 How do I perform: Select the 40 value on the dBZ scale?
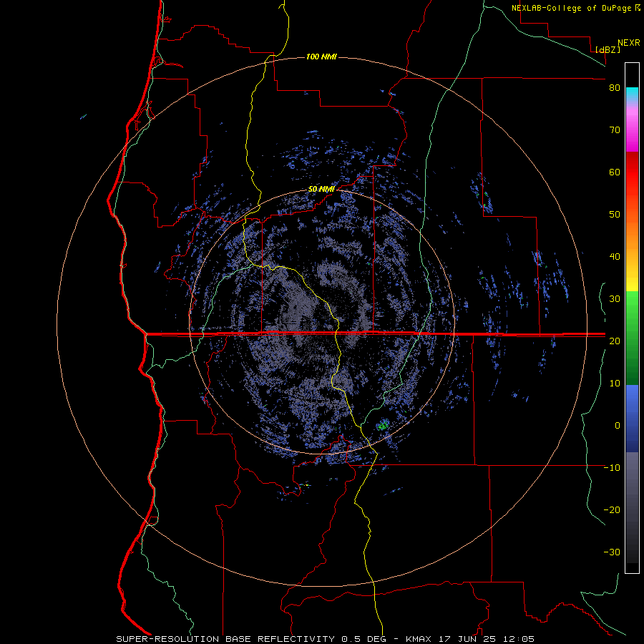click(615, 257)
